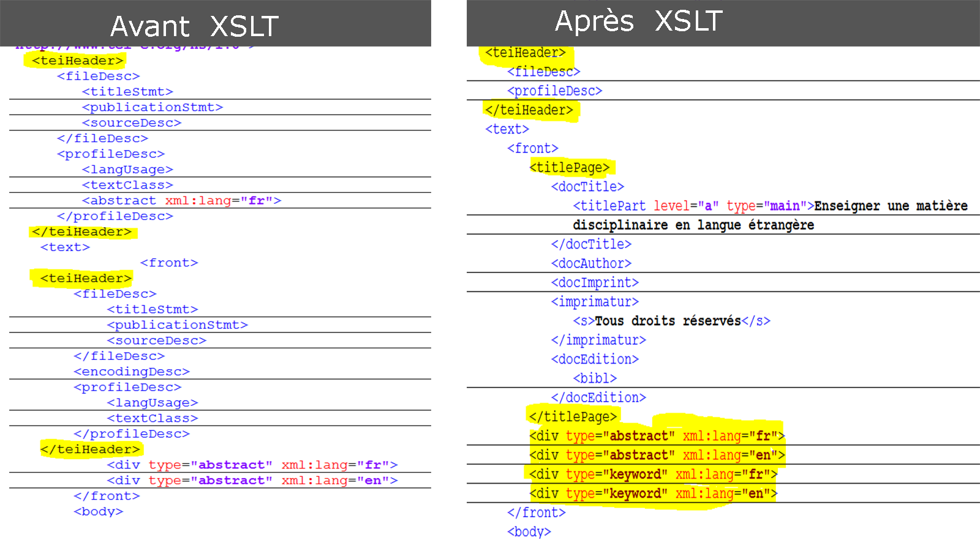980x551 pixels.
Task: Select the <bibl> tag inside docEdition
Action: (595, 378)
